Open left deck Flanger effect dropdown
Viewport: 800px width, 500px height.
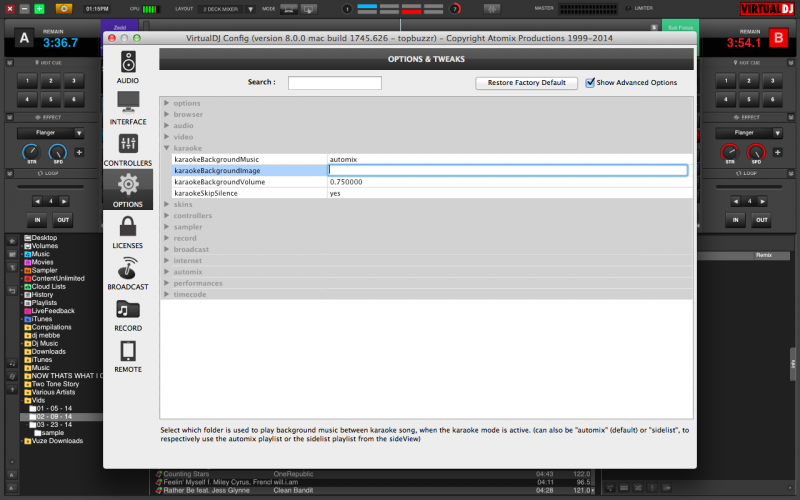coord(79,133)
